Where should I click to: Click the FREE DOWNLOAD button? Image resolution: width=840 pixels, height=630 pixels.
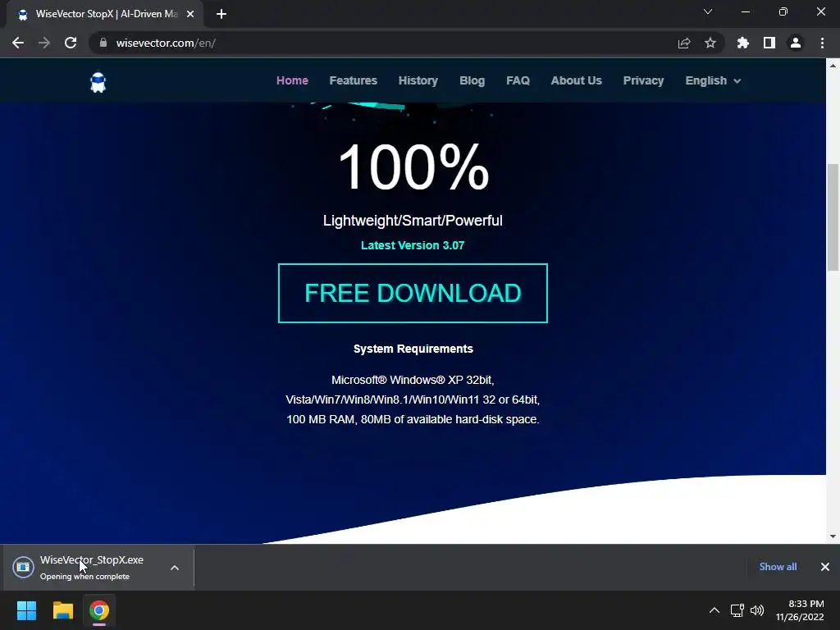pyautogui.click(x=413, y=293)
